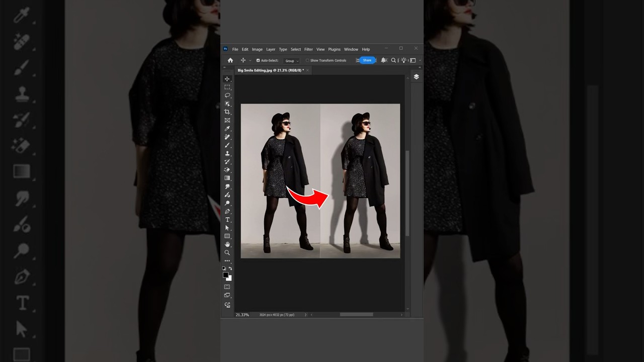644x362 pixels.
Task: Switch to Big Smile Editing.jpg document tab
Action: coord(271,70)
